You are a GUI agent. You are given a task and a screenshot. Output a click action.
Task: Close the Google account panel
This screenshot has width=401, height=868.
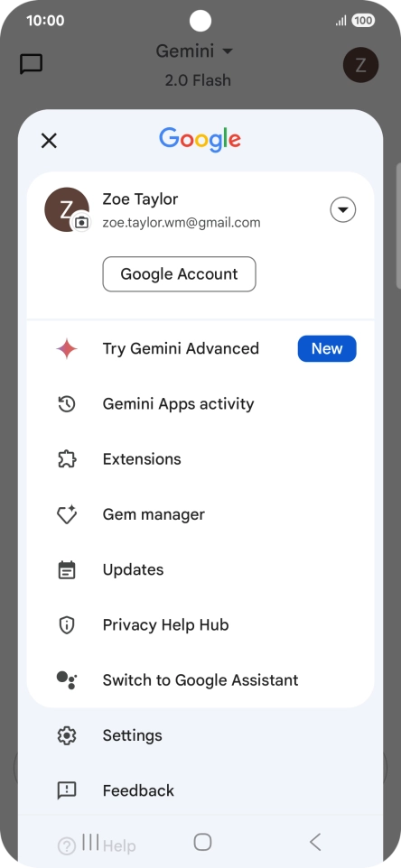[50, 141]
